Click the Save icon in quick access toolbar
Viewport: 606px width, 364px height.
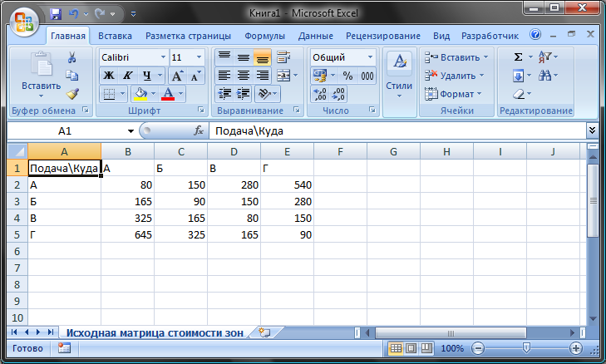[56, 14]
